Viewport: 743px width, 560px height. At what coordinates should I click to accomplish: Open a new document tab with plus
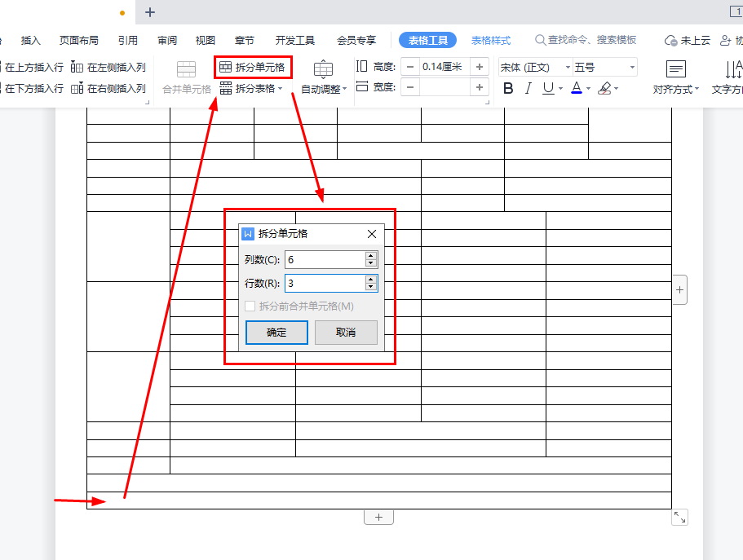150,12
